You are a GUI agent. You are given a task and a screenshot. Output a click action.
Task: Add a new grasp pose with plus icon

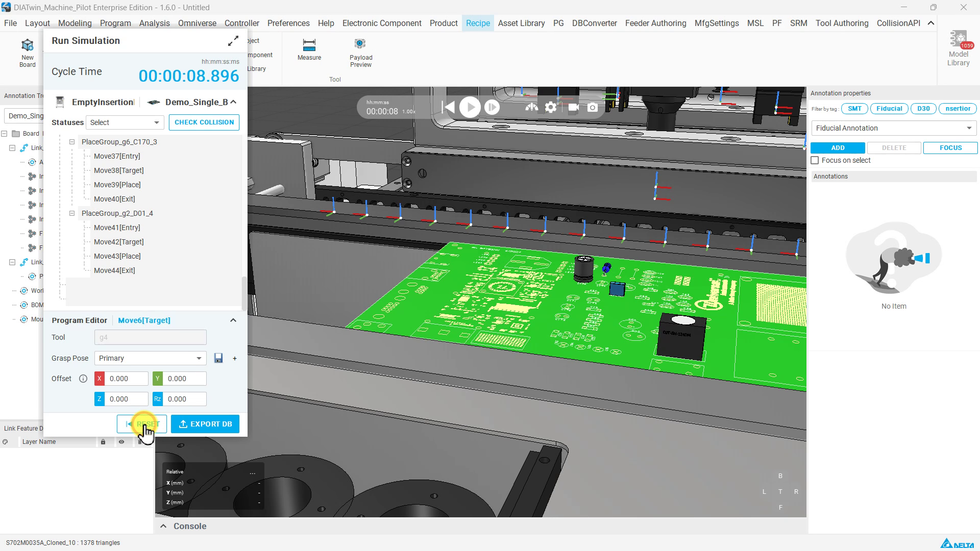point(235,358)
